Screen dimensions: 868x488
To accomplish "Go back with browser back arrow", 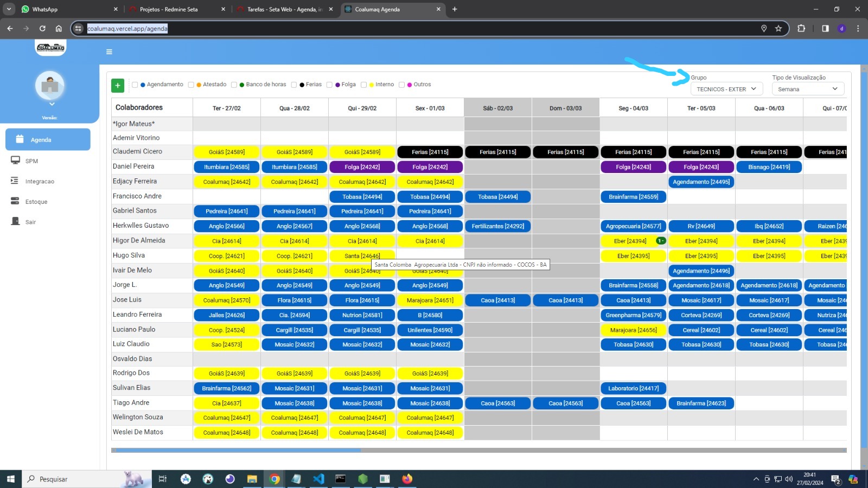I will click(10, 28).
